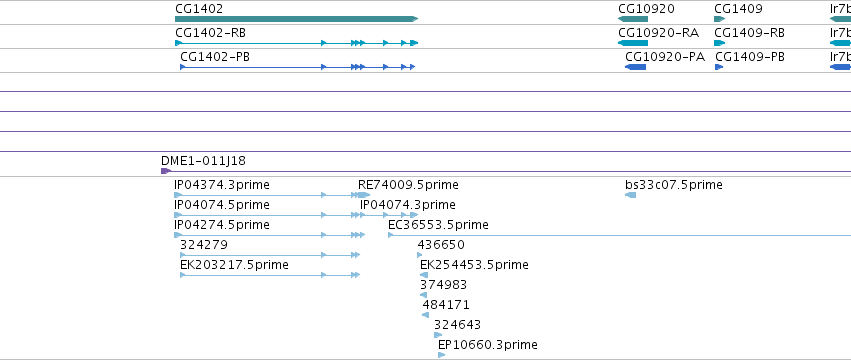Select the CG1409 gene arrow

[x=720, y=19]
